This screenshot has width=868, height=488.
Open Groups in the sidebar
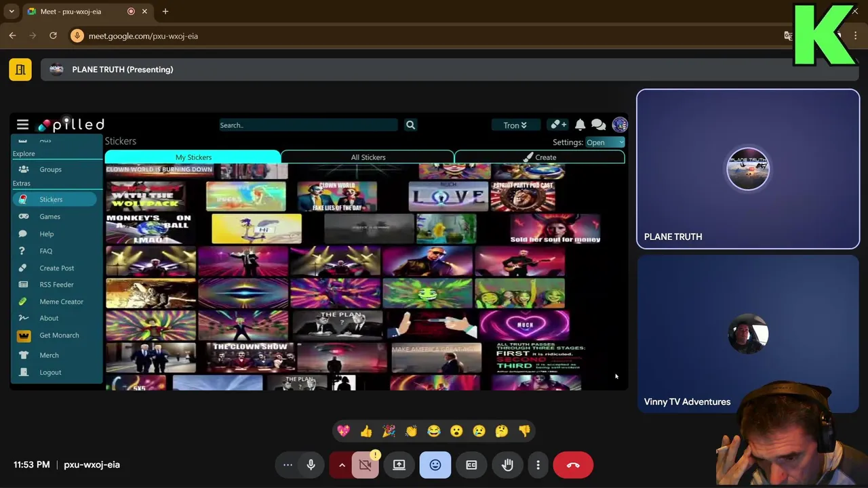pyautogui.click(x=50, y=169)
